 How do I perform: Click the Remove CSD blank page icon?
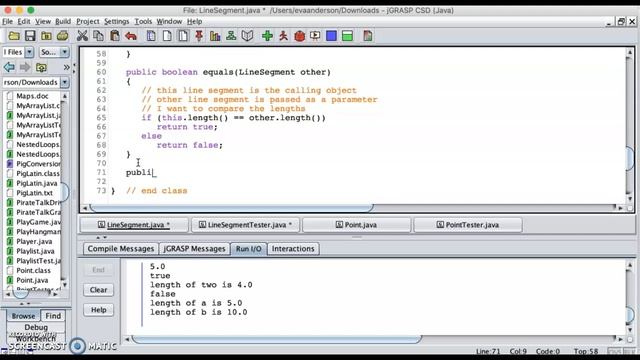point(167,36)
